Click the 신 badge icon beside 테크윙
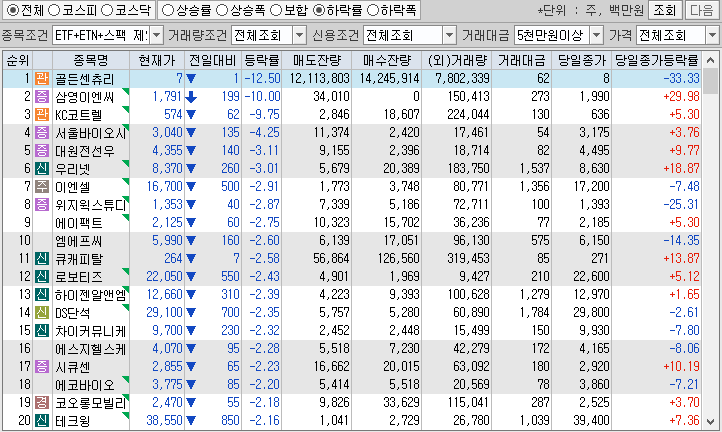 point(42,420)
